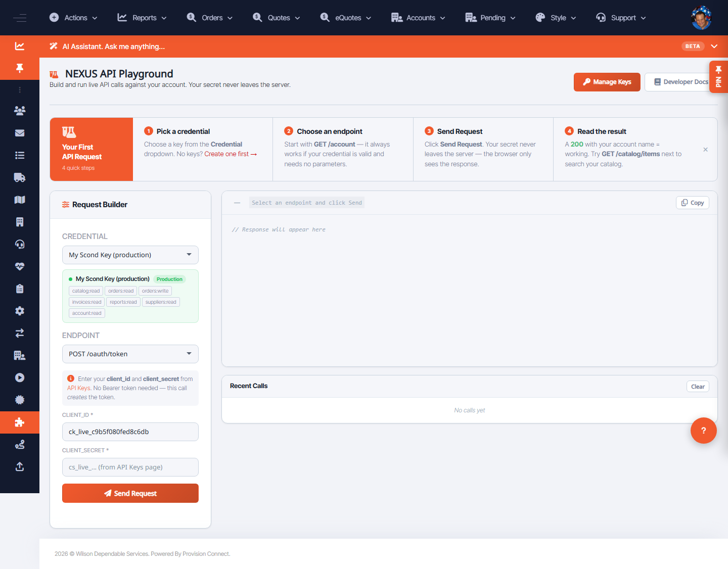Focus the CLIENT_SECRET input field
Image resolution: width=728 pixels, height=569 pixels.
point(130,467)
